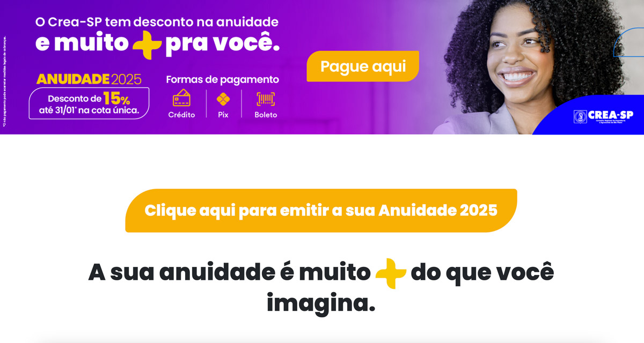The image size is (644, 343).
Task: Click the vertical fine-print text on banner edge
Action: 4,81
